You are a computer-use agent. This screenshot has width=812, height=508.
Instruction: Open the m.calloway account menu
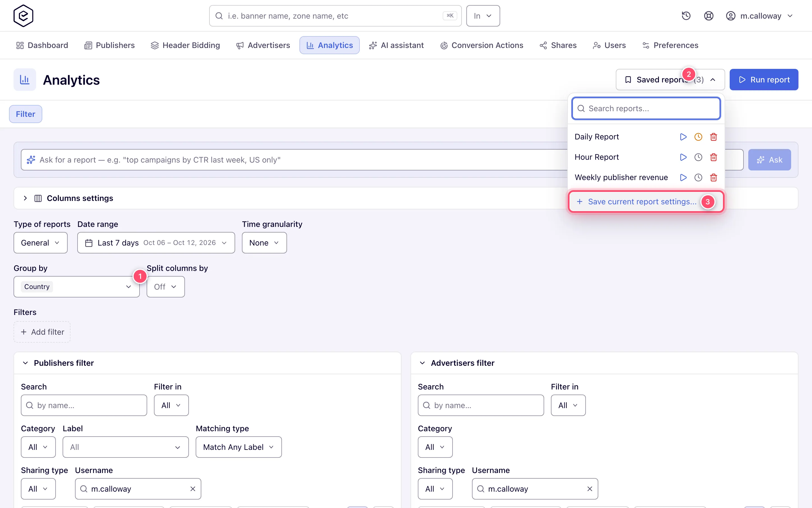pos(759,16)
